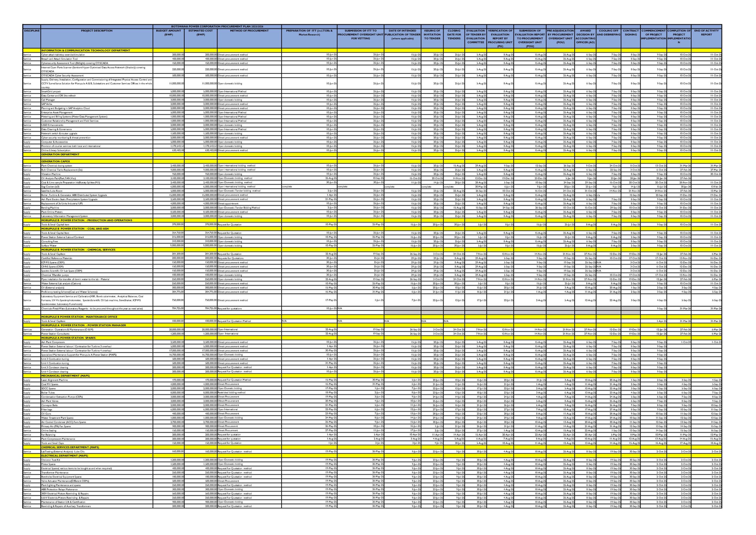756x535 pixels.
Task: Click the budget value '784,725.00'
Action: [x=169, y=309]
